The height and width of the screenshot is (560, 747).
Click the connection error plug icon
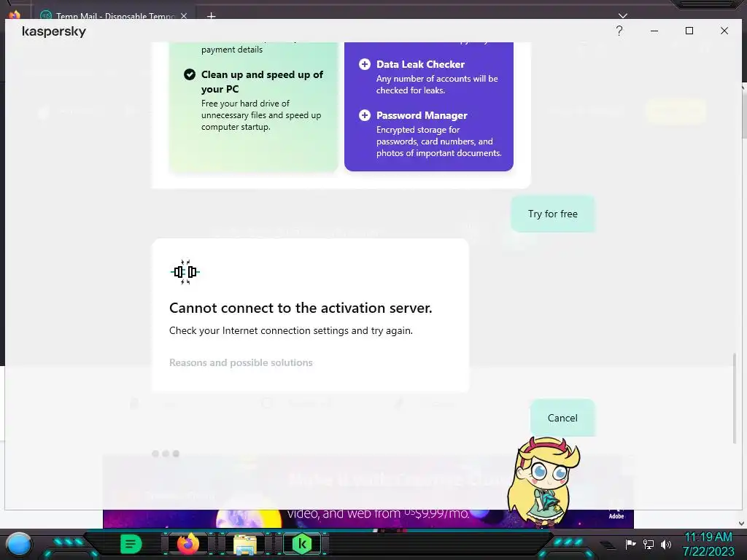coord(185,272)
